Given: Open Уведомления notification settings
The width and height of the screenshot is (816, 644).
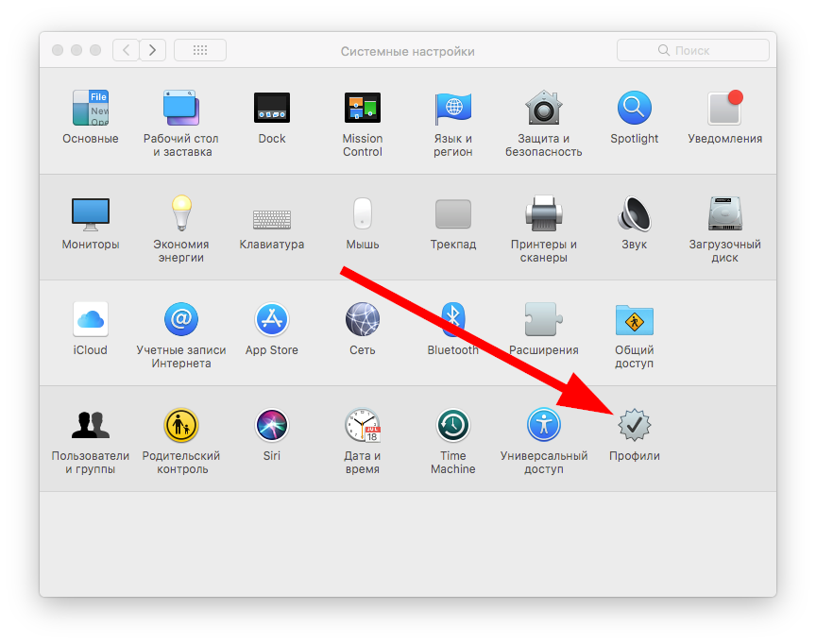Looking at the screenshot, I should [x=724, y=109].
